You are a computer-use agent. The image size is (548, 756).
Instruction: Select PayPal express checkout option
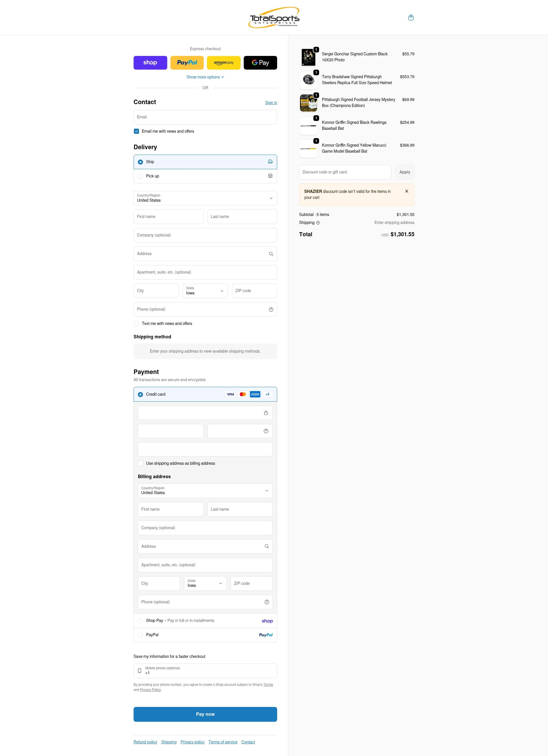(x=187, y=62)
